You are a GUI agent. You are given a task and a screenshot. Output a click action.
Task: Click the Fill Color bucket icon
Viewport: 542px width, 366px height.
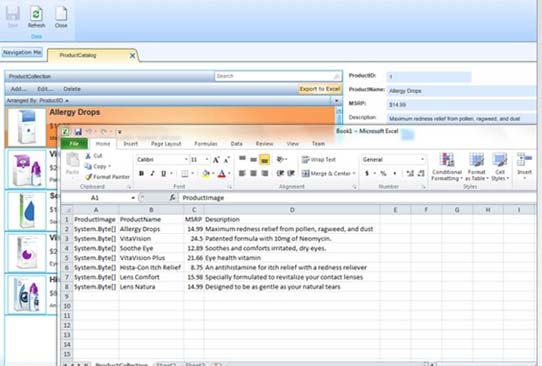tap(206, 173)
